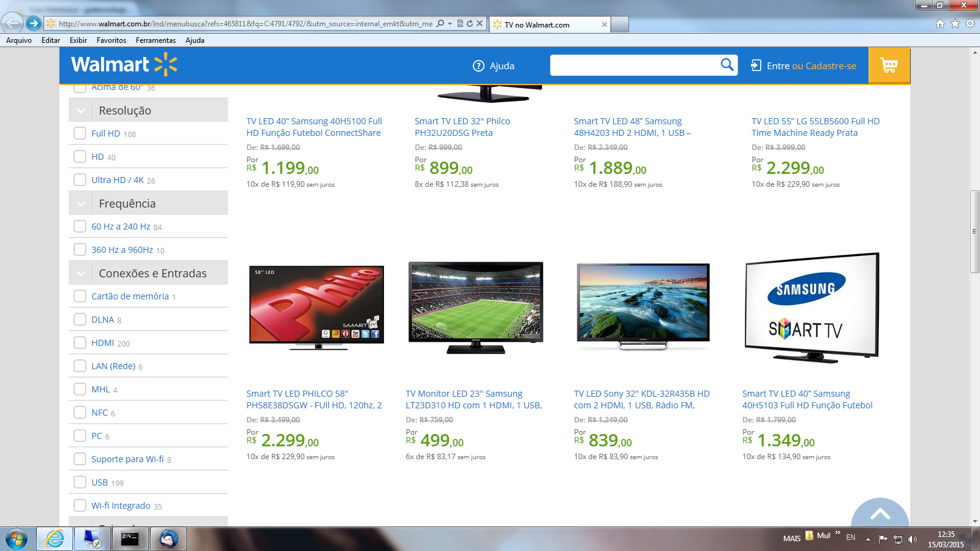This screenshot has height=551, width=980.
Task: Click the Stop loading X icon in address bar
Action: click(x=480, y=24)
